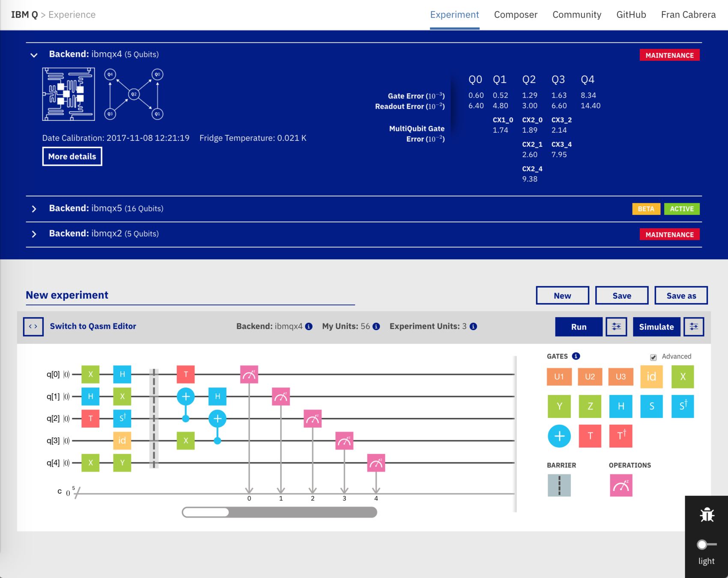Expand the ibmqx5 backend section

[x=34, y=209]
